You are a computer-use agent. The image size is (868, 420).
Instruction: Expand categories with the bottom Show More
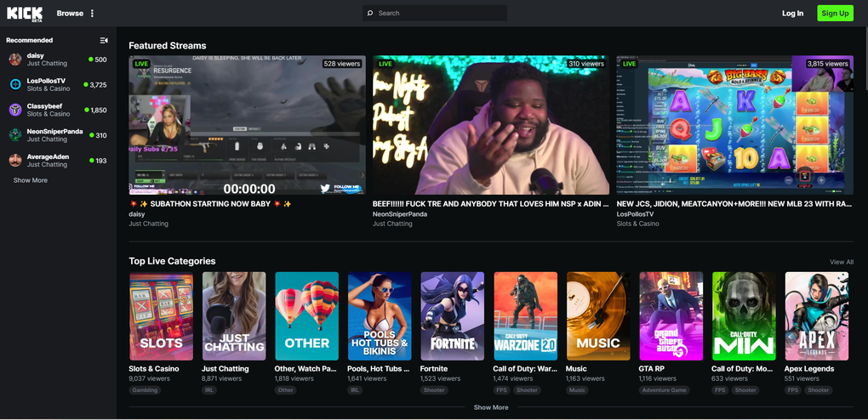(x=491, y=407)
